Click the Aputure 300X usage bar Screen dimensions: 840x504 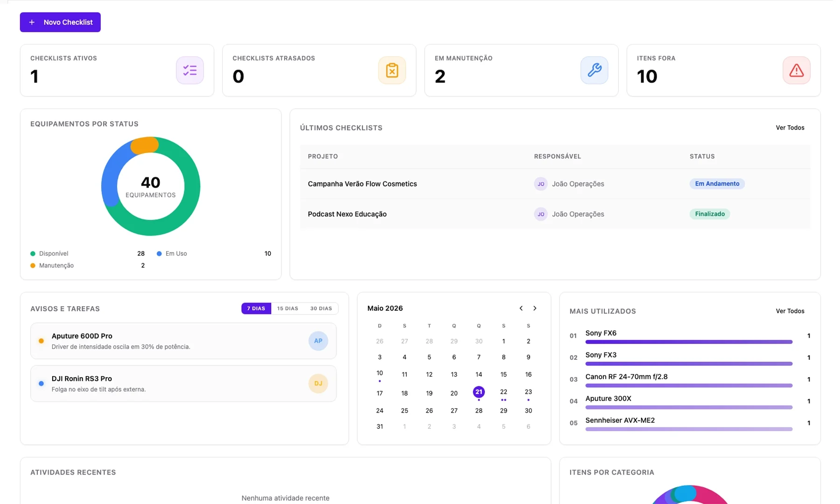pyautogui.click(x=689, y=407)
